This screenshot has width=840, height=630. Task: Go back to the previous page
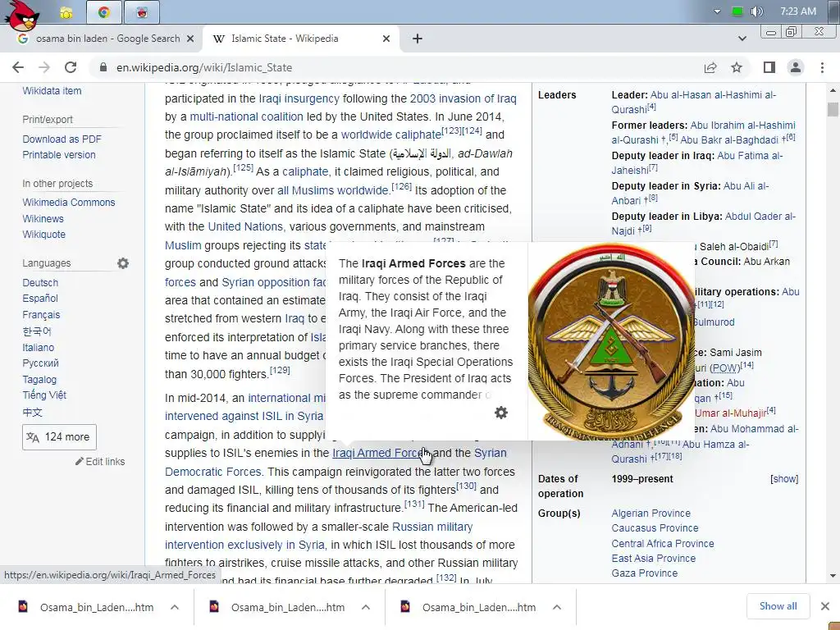18,67
